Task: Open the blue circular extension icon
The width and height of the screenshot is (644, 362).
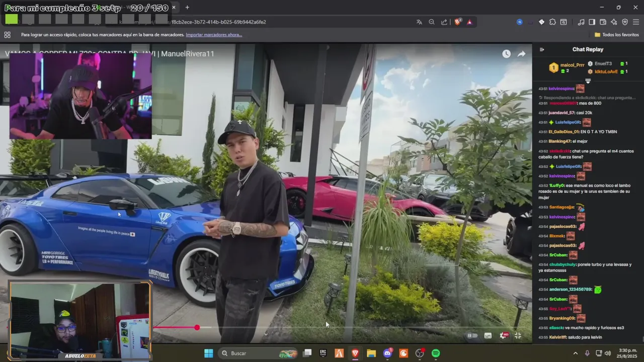Action: [519, 22]
